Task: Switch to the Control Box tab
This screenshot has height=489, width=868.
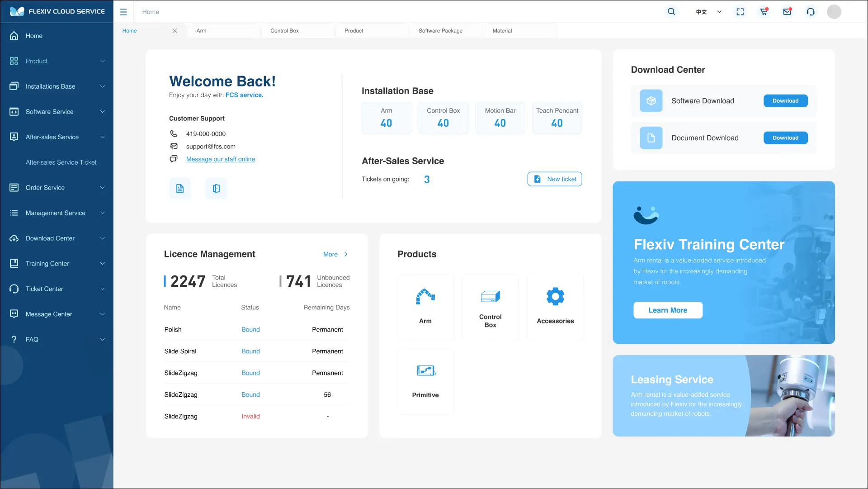Action: 284,31
